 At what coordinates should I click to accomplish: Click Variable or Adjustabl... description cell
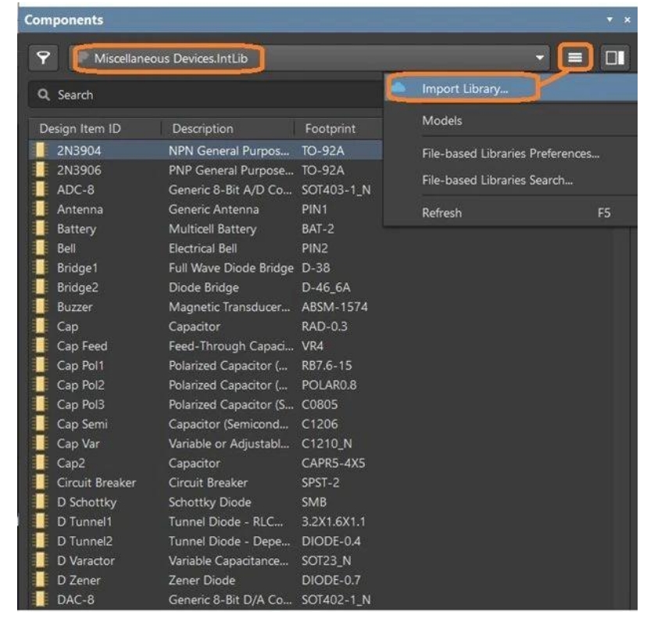click(229, 444)
